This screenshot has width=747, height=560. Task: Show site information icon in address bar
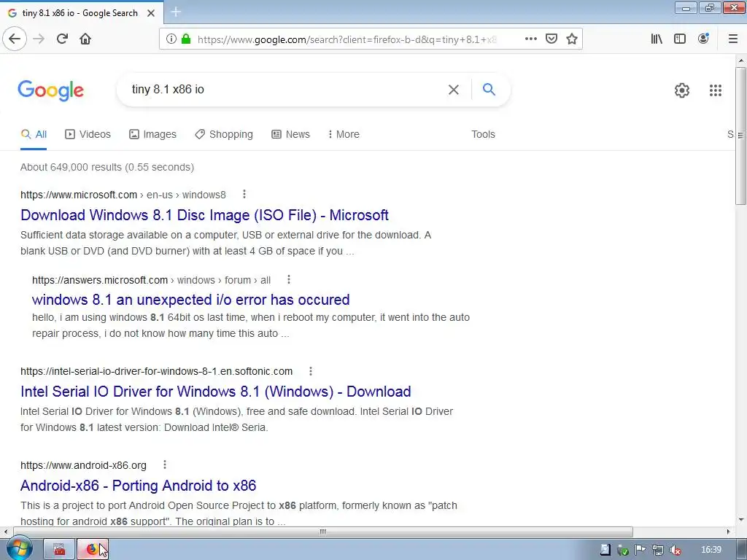(x=171, y=39)
